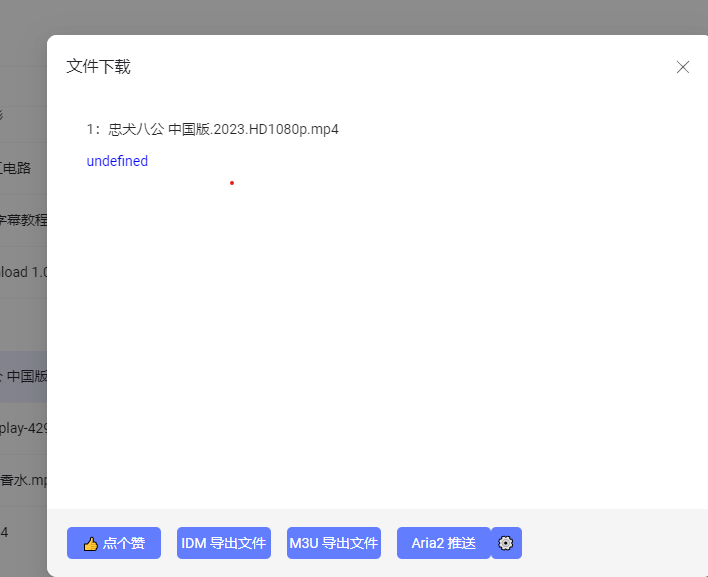Push download via Aria2 推送
The width and height of the screenshot is (708, 577).
pyautogui.click(x=443, y=543)
